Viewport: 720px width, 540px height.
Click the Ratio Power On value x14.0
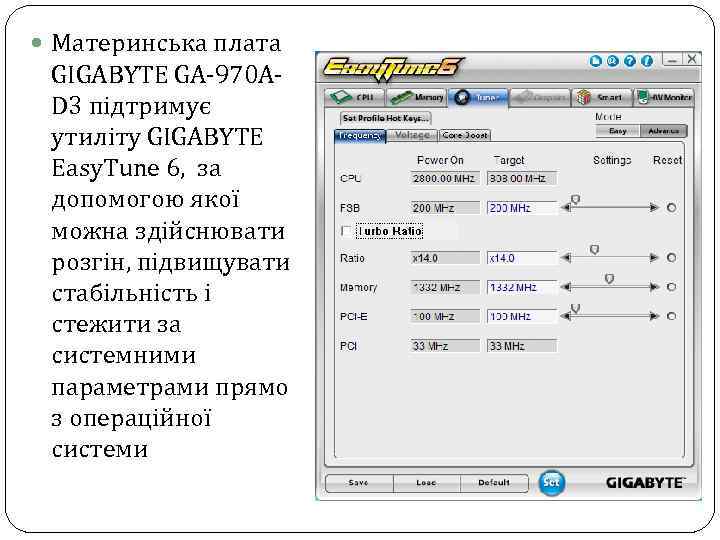coord(444,258)
